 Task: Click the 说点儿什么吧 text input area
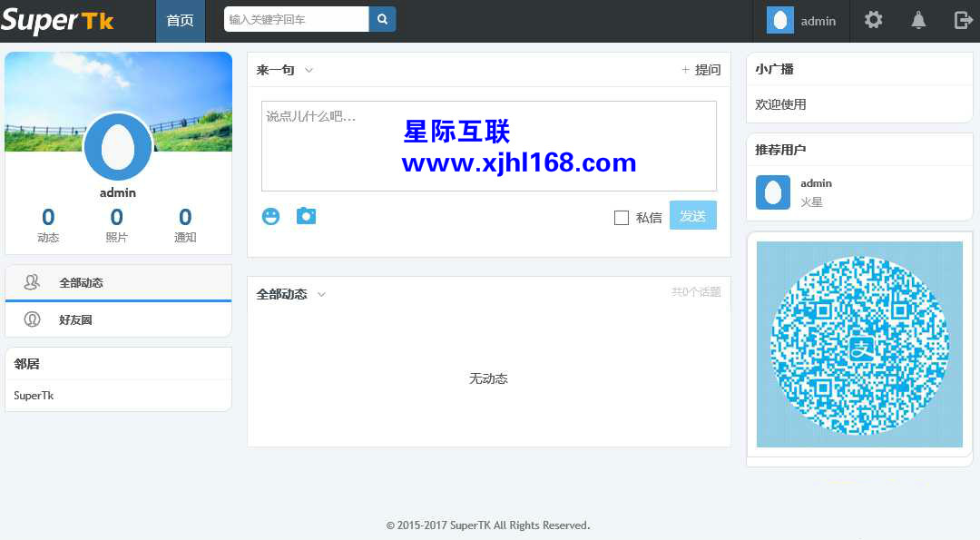(488, 145)
